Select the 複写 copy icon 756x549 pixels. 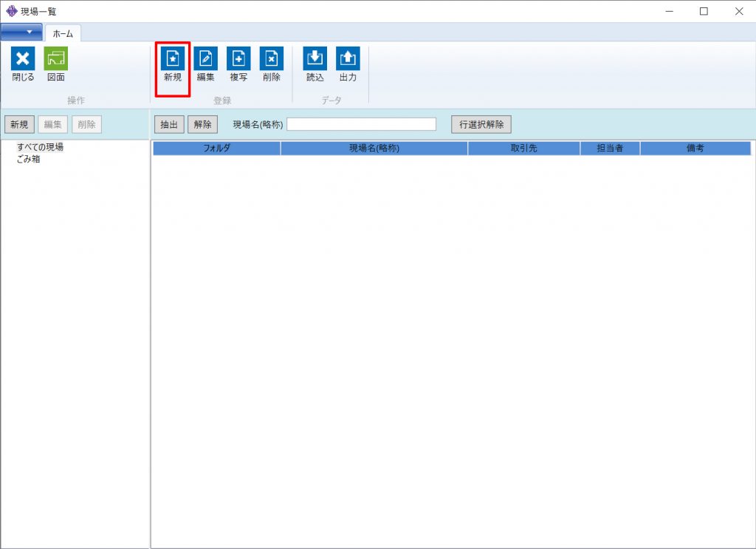pyautogui.click(x=238, y=64)
